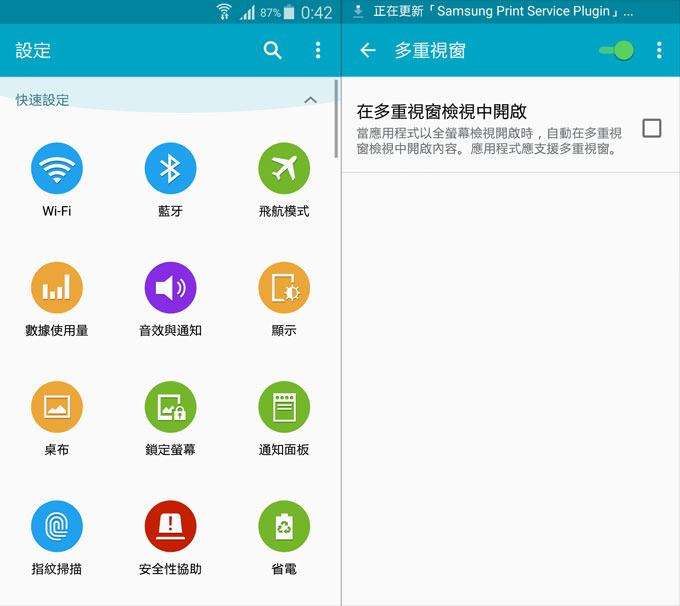This screenshot has width=680, height=606.
Task: Open overflow menu in 設定 header
Action: point(318,50)
